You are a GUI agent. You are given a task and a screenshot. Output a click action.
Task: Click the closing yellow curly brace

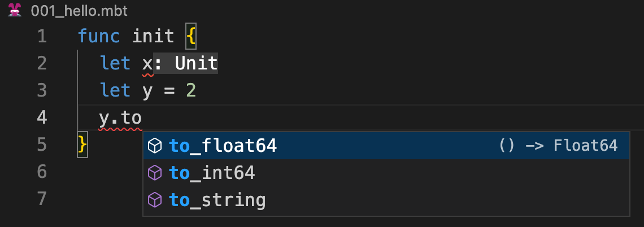click(x=82, y=145)
